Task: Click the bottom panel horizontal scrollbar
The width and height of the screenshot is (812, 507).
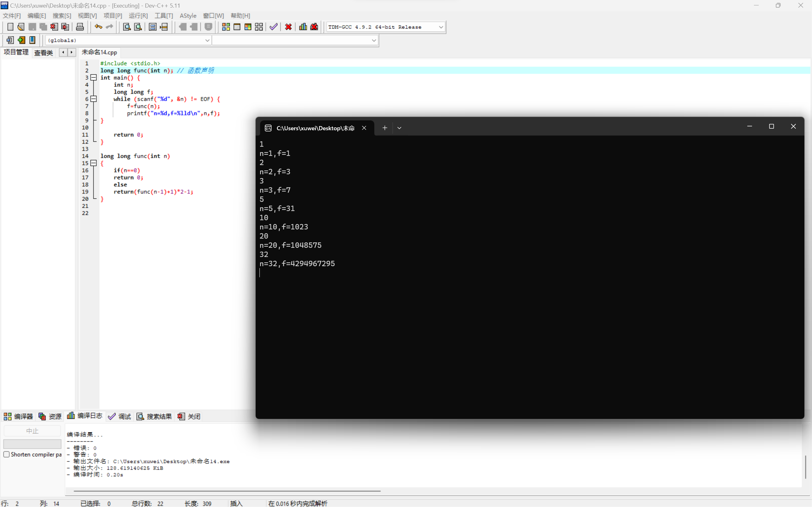Action: (x=227, y=491)
